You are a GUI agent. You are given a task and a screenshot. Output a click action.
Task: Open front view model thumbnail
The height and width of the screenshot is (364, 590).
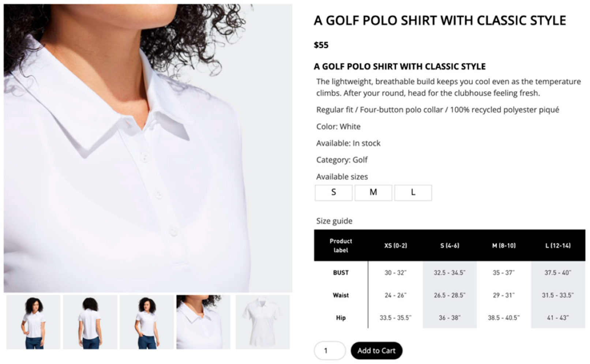pos(33,322)
